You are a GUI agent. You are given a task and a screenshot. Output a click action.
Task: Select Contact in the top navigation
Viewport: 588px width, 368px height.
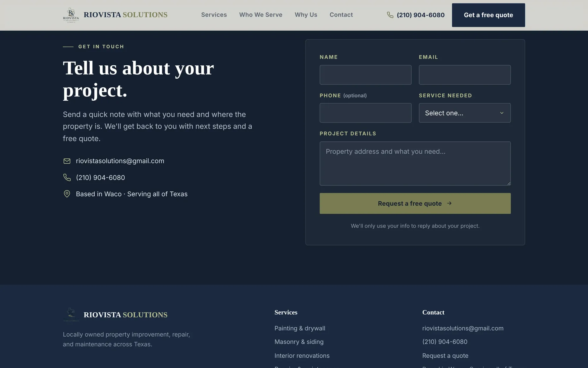(x=341, y=15)
